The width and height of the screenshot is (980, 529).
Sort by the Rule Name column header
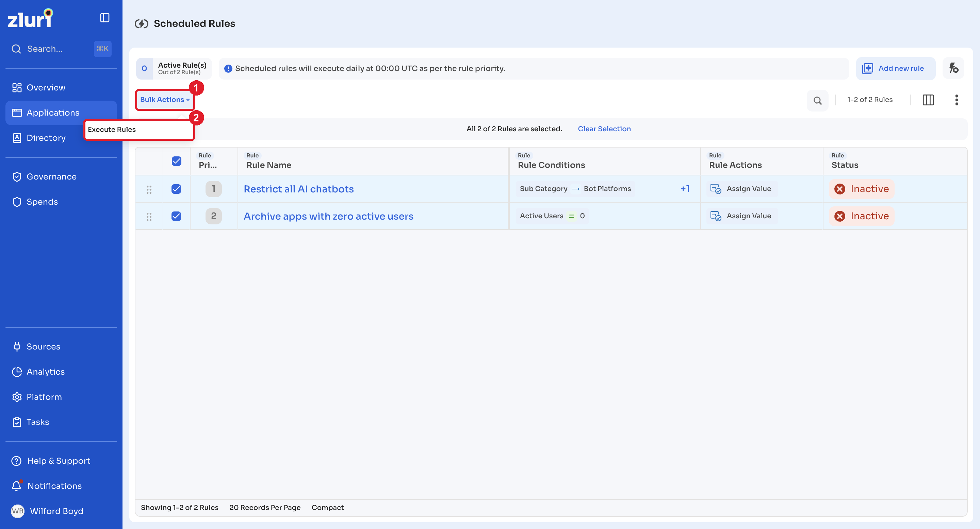pos(268,165)
